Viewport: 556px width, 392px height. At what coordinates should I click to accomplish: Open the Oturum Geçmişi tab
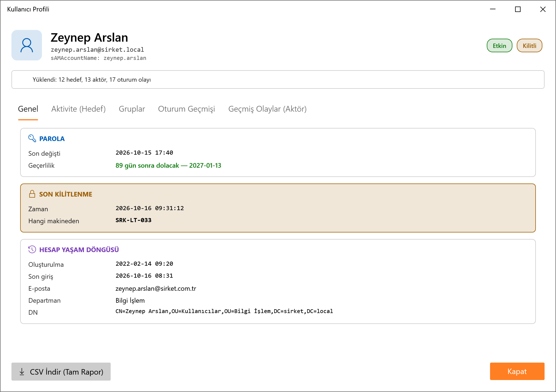(x=186, y=109)
